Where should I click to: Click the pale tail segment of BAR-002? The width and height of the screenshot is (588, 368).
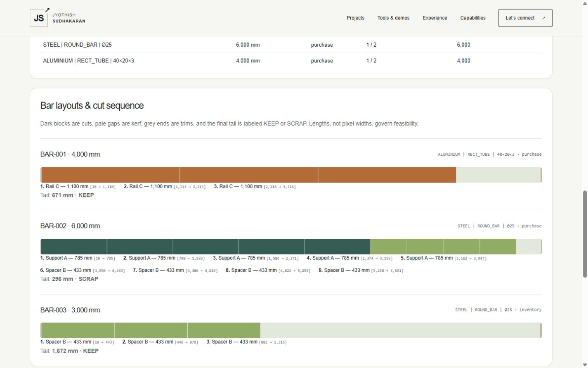tap(528, 247)
